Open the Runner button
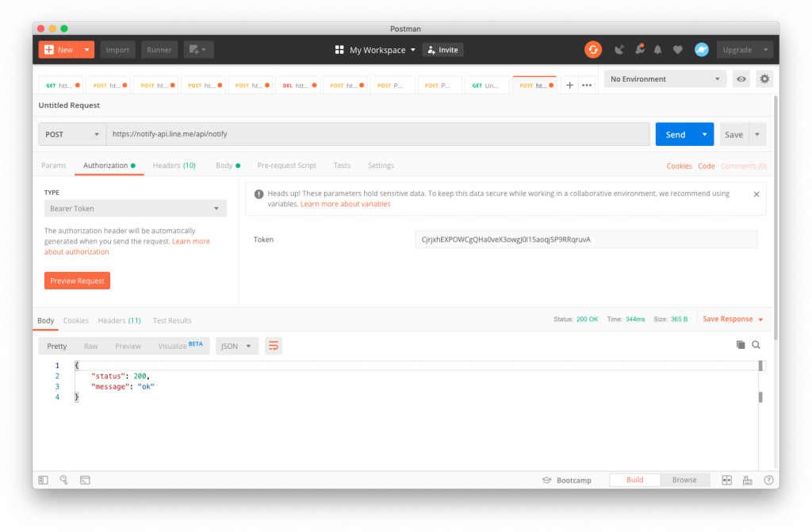The height and width of the screenshot is (532, 812). (x=159, y=50)
